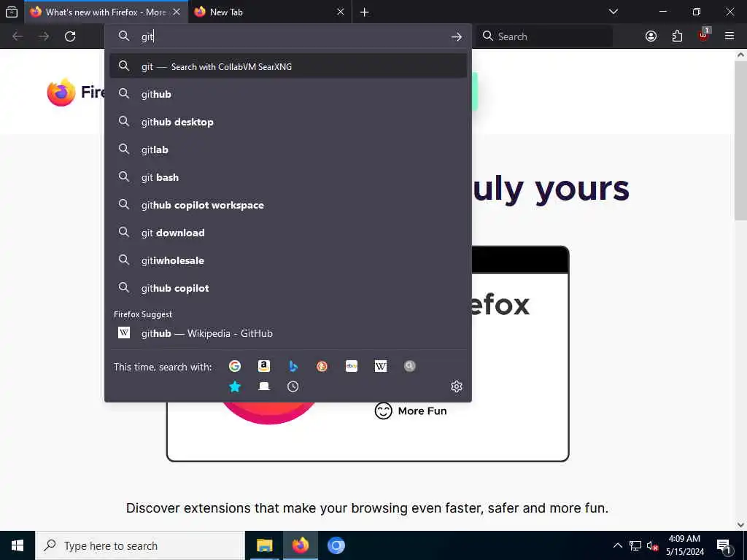Click the 'More Fun' smiley label
This screenshot has height=560, width=747.
411,411
